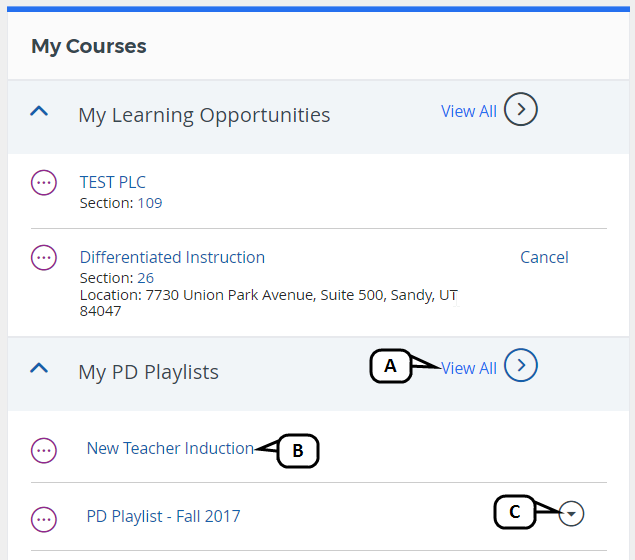
Task: Click View All for My Learning Opportunities
Action: [468, 111]
